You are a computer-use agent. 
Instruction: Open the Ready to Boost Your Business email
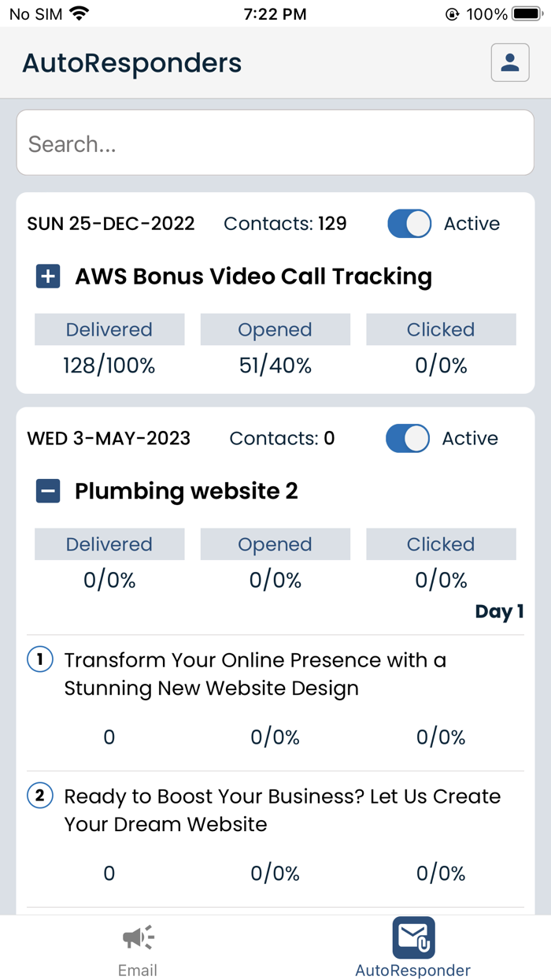coord(282,811)
